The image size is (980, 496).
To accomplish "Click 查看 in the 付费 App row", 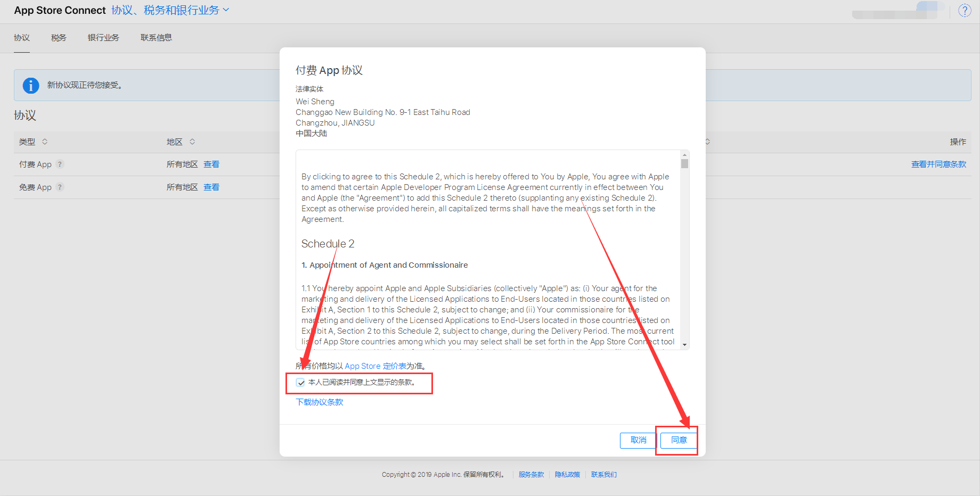I will [211, 164].
